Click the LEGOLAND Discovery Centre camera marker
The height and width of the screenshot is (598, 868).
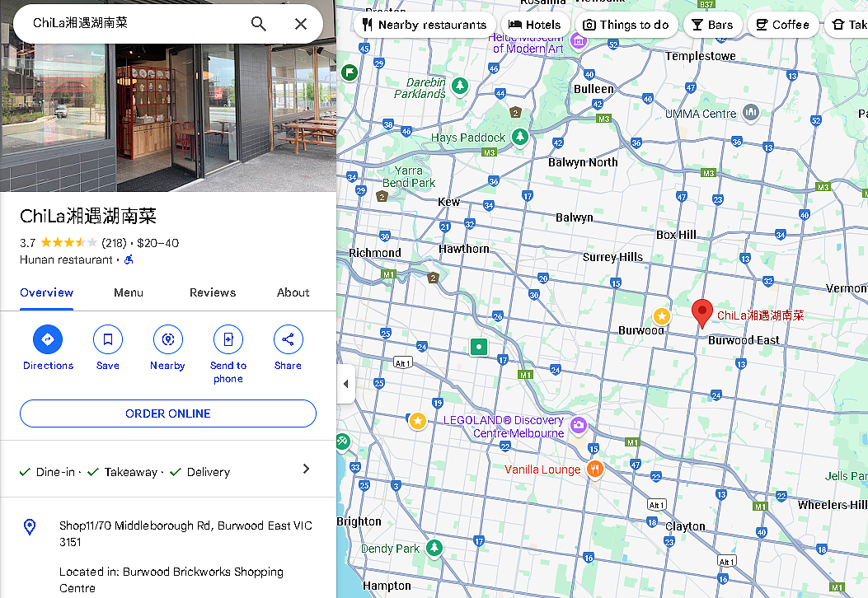pyautogui.click(x=579, y=425)
